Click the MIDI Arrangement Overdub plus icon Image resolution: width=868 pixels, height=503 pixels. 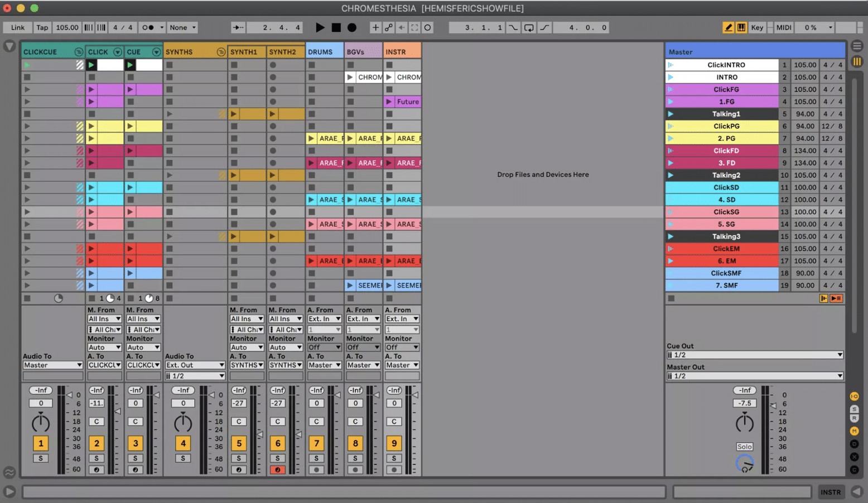(x=375, y=27)
